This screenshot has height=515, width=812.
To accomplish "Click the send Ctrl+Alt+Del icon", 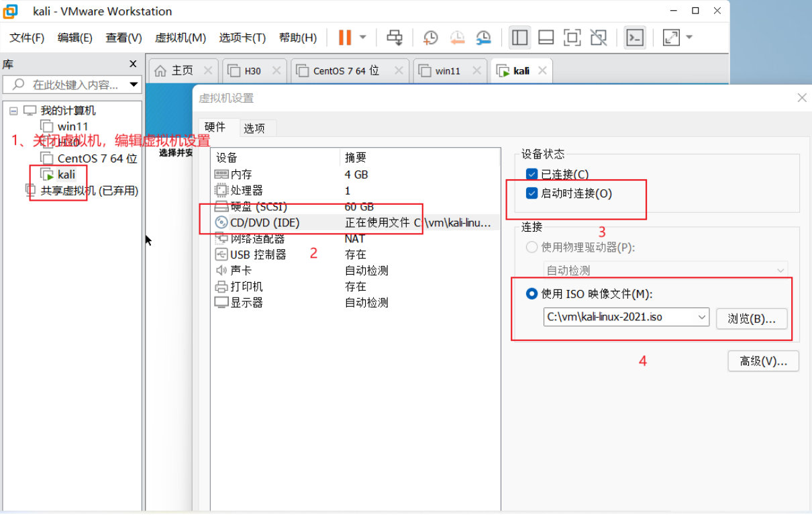I will coord(395,38).
